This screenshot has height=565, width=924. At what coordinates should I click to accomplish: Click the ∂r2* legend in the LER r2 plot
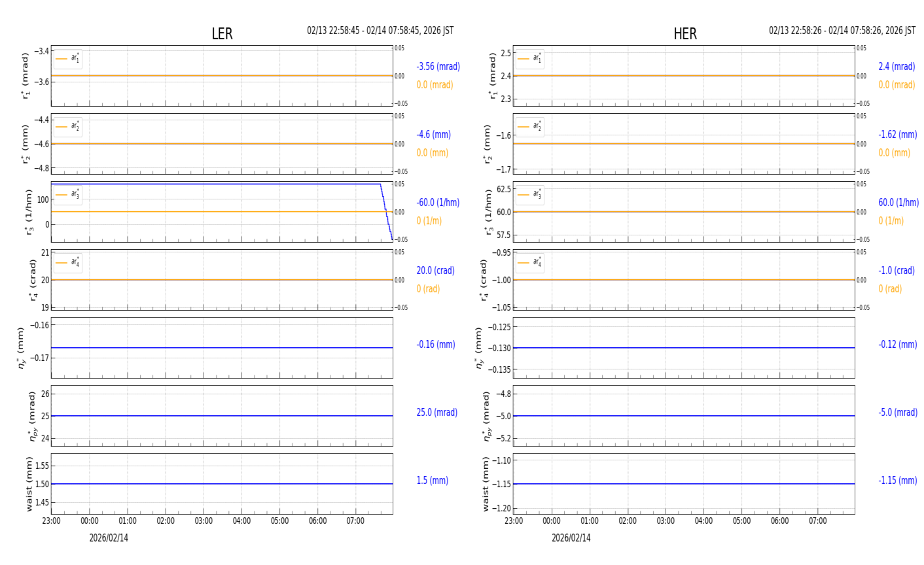[x=68, y=127]
